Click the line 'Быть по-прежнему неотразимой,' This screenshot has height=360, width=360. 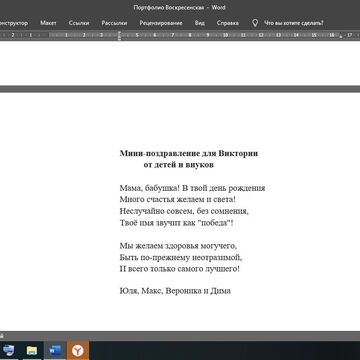click(x=181, y=258)
